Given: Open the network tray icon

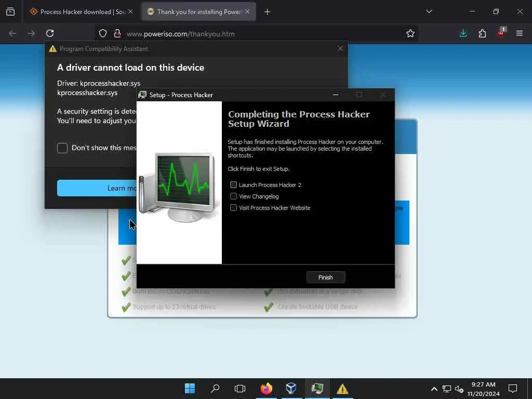Looking at the screenshot, I should point(446,389).
